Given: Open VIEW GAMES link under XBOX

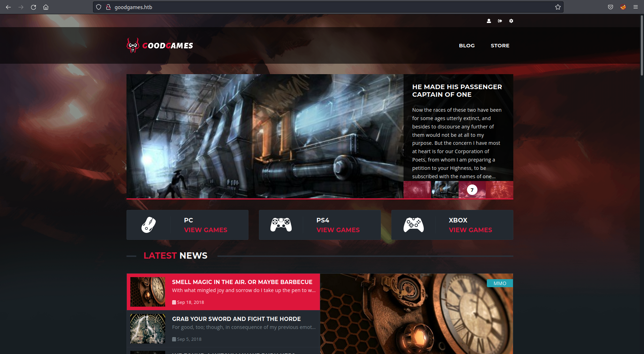Looking at the screenshot, I should click(470, 230).
